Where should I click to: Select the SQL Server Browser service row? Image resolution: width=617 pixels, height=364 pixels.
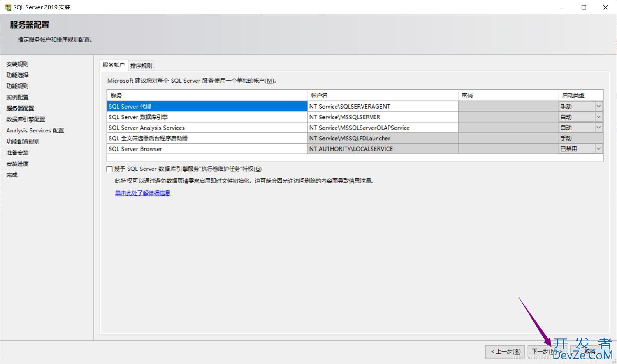(207, 149)
